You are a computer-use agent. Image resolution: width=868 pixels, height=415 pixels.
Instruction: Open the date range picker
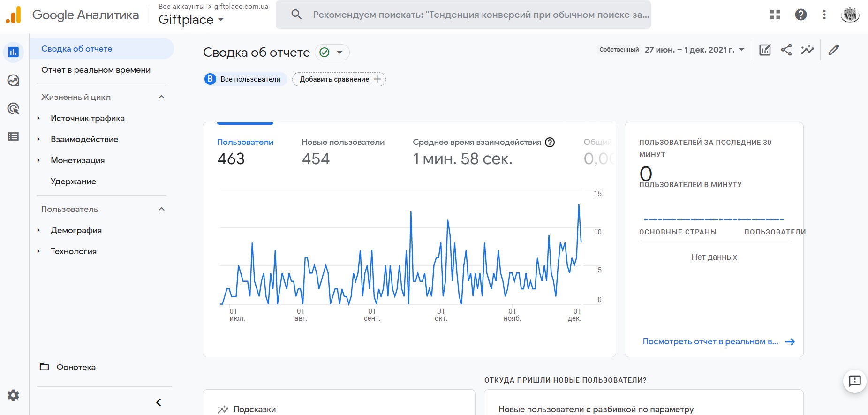[694, 50]
